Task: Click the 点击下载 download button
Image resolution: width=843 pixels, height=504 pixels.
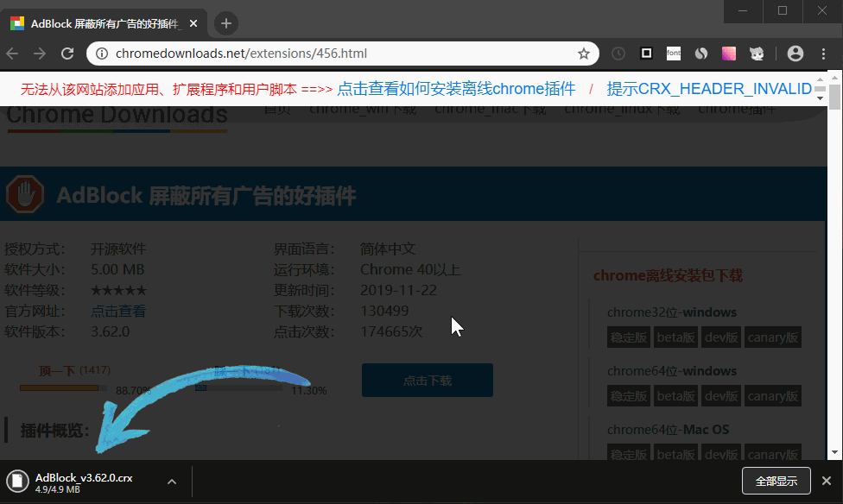Action: pyautogui.click(x=428, y=381)
